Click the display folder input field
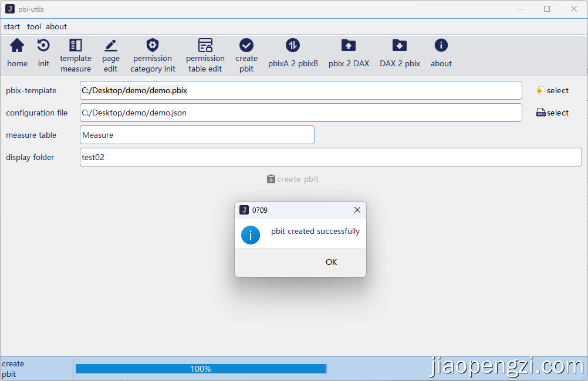 (331, 157)
